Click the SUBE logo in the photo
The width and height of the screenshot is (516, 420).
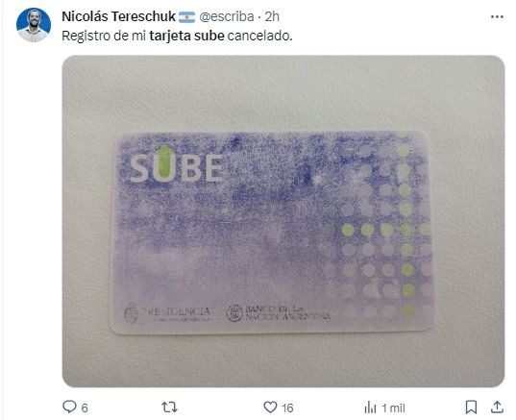point(177,166)
